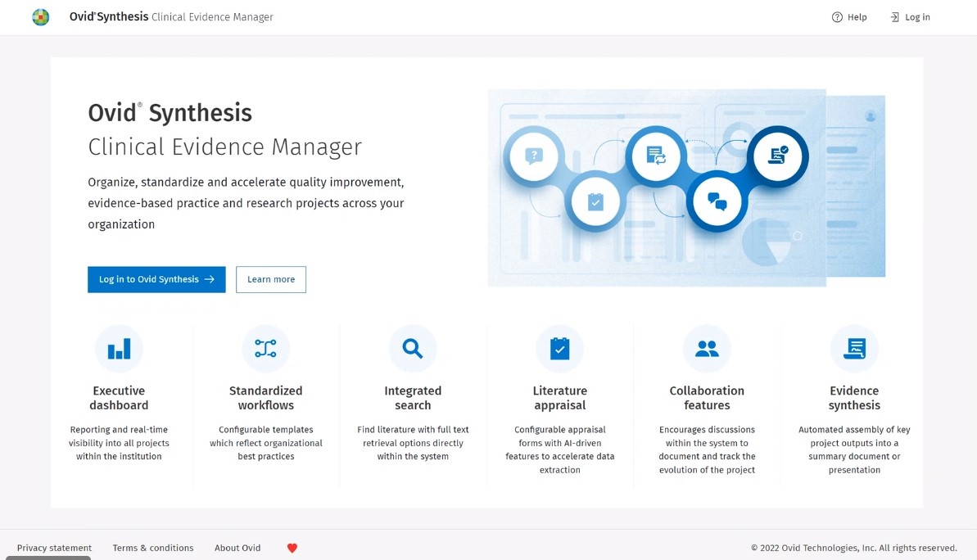Click the Log in icon top right
Image resolution: width=977 pixels, height=560 pixels.
(x=894, y=16)
